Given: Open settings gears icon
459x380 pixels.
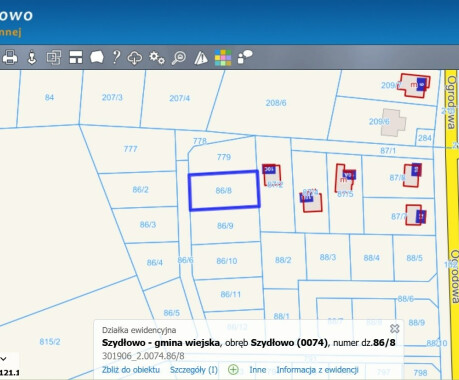Looking at the screenshot, I should pos(157,57).
